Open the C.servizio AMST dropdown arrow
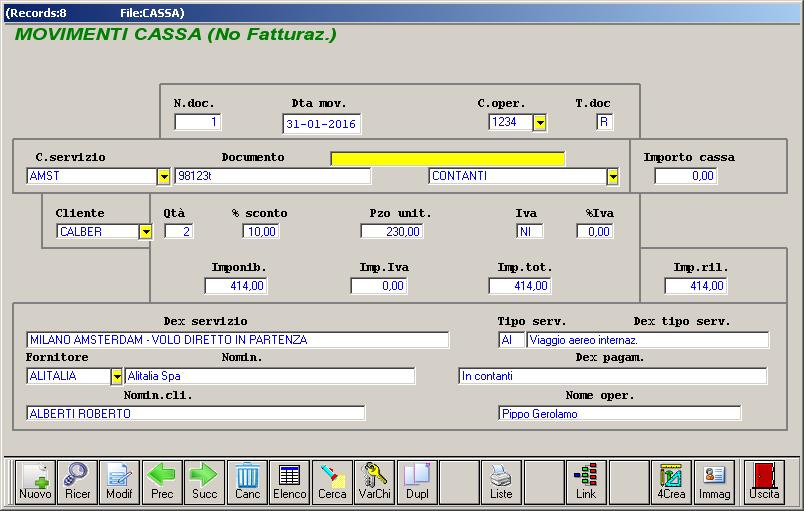The width and height of the screenshot is (804, 511). tap(164, 177)
